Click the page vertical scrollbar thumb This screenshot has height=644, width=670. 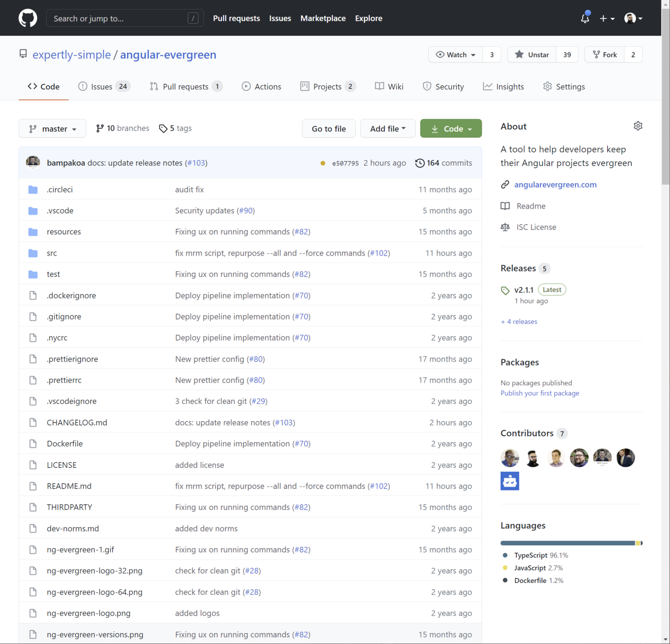pos(666,96)
